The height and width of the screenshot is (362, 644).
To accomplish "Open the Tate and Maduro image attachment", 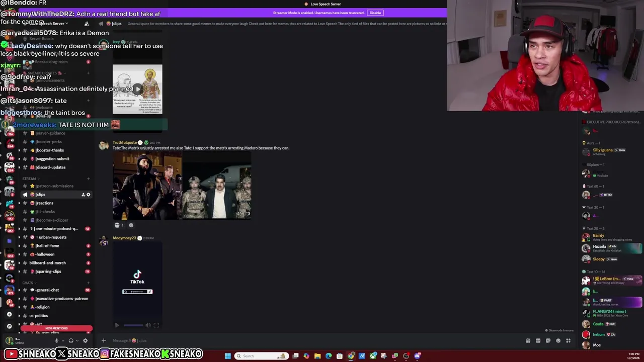I will click(x=182, y=186).
